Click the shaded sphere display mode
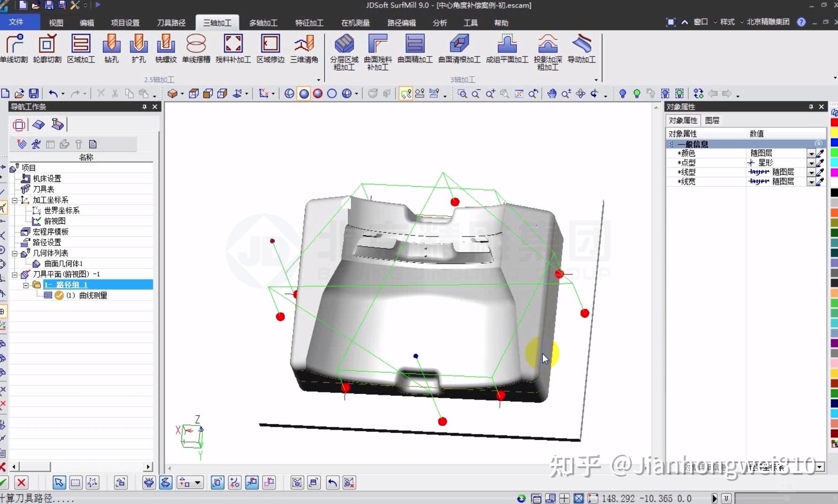Screen dimensions: 838x504 [304, 94]
